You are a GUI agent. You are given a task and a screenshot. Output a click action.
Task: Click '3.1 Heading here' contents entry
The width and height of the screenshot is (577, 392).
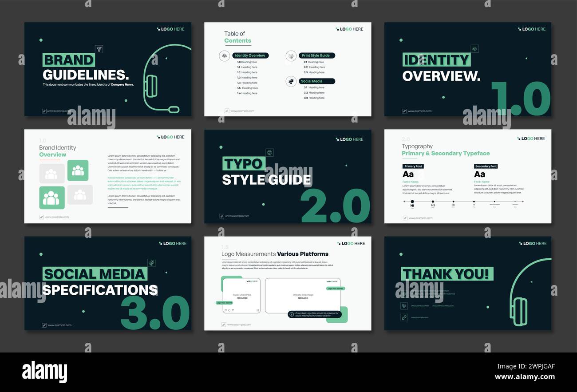(314, 87)
